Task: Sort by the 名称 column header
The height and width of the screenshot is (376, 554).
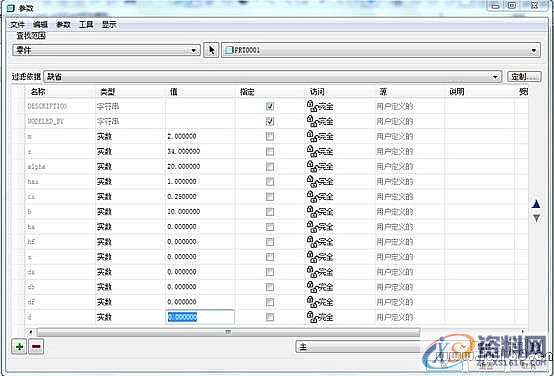Action: click(x=60, y=92)
